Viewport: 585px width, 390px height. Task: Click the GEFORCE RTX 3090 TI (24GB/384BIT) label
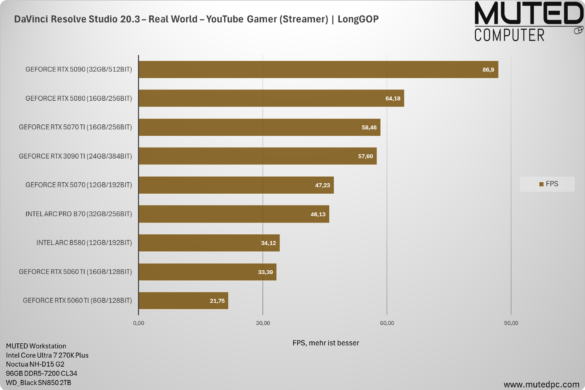75,156
